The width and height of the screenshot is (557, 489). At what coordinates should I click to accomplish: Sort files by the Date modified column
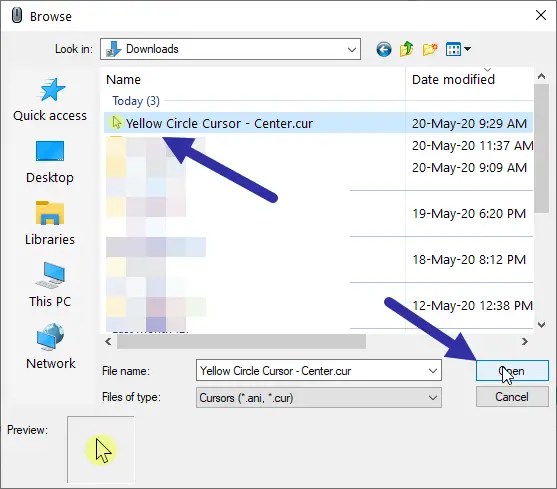[453, 80]
